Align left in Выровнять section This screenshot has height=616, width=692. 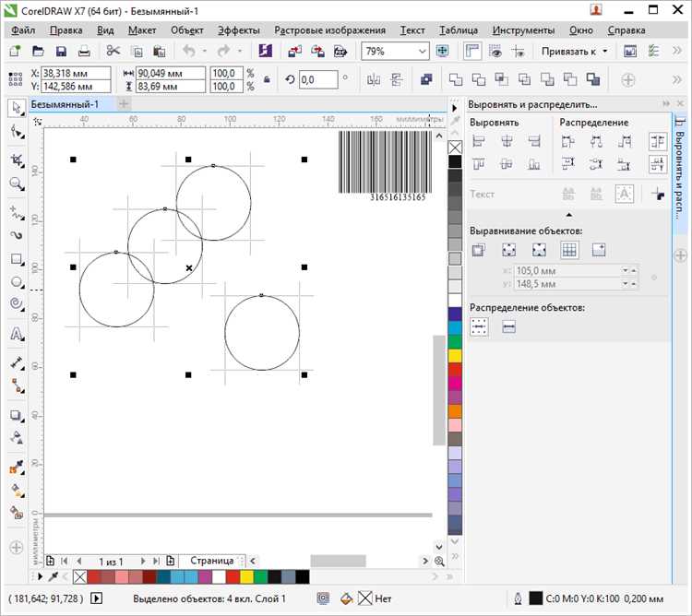pos(478,141)
